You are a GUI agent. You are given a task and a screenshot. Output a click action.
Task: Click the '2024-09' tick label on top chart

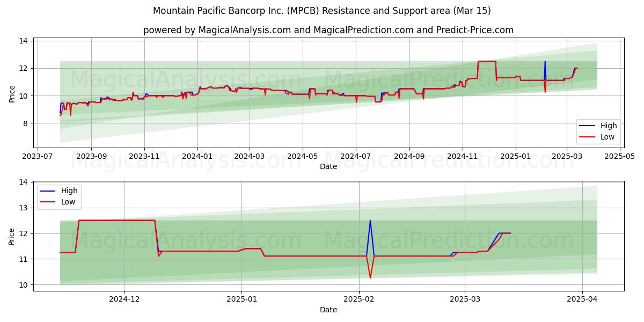click(x=409, y=156)
